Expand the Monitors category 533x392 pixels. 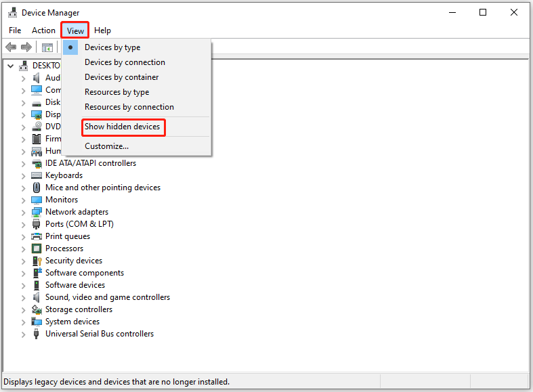tap(23, 200)
